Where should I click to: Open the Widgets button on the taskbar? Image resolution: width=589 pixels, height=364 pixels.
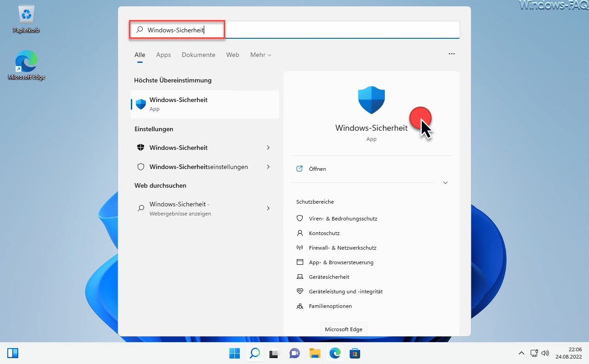(13, 353)
